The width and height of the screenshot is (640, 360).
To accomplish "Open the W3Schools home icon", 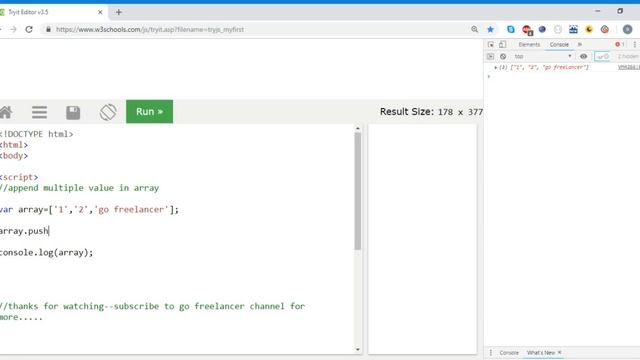I will coord(6,112).
